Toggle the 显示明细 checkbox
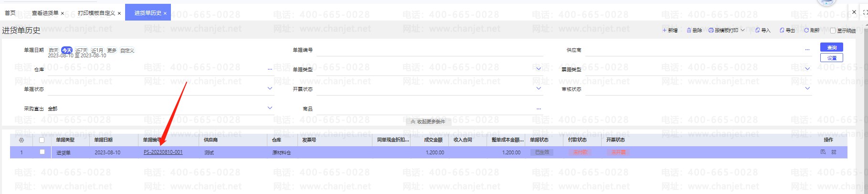Viewport: 868px width, 194px height. point(833,31)
